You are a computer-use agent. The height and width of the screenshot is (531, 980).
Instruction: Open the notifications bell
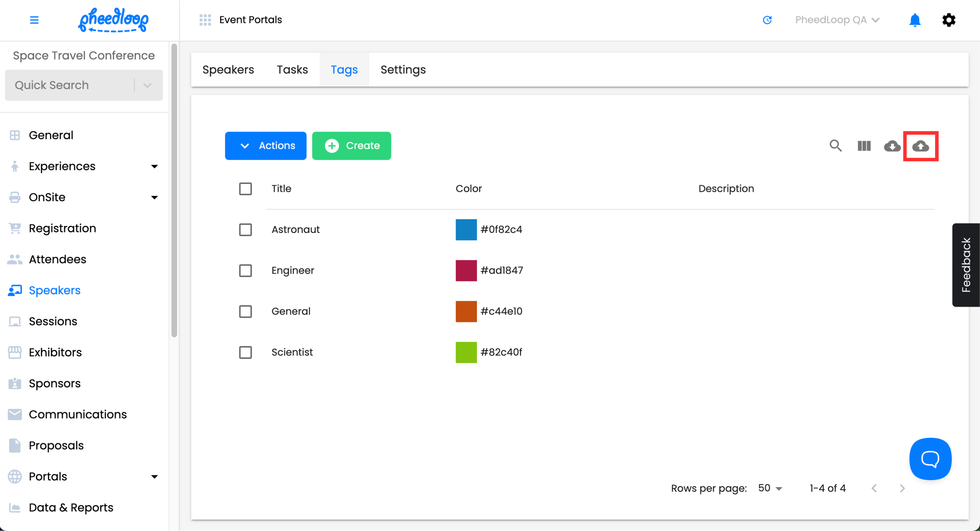915,20
